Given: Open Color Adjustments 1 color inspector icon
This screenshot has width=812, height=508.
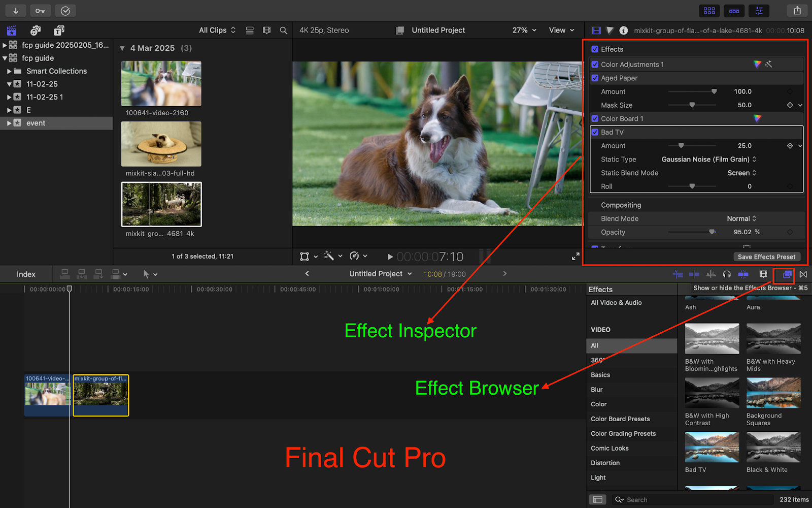Looking at the screenshot, I should click(x=757, y=64).
